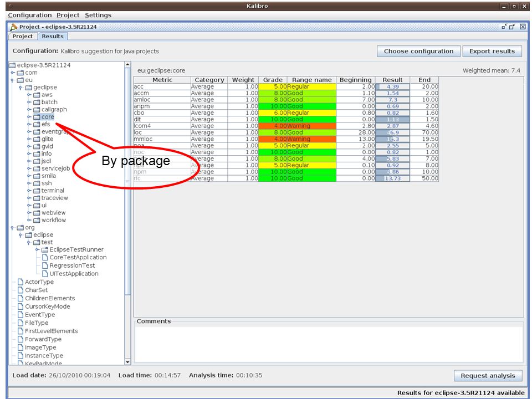The image size is (532, 399).
Task: Click the EventType file icon
Action: click(x=21, y=315)
